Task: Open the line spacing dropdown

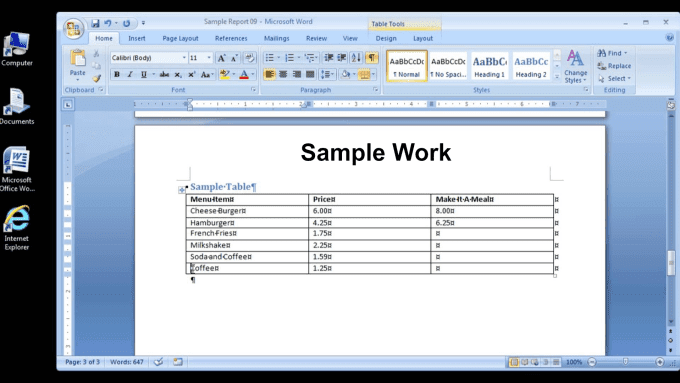Action: tap(327, 75)
